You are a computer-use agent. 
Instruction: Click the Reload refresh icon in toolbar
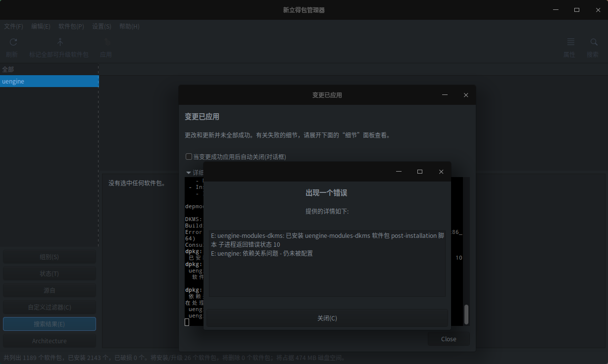[13, 42]
